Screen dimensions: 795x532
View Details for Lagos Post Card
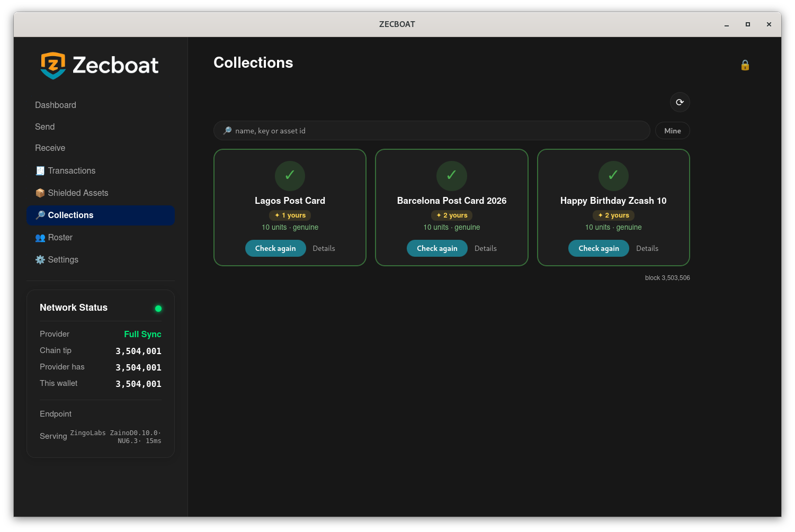[324, 248]
